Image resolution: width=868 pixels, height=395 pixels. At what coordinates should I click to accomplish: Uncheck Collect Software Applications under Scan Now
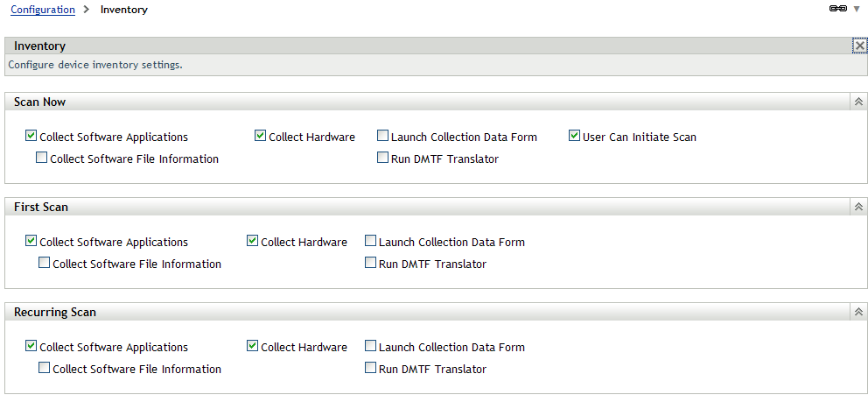31,137
